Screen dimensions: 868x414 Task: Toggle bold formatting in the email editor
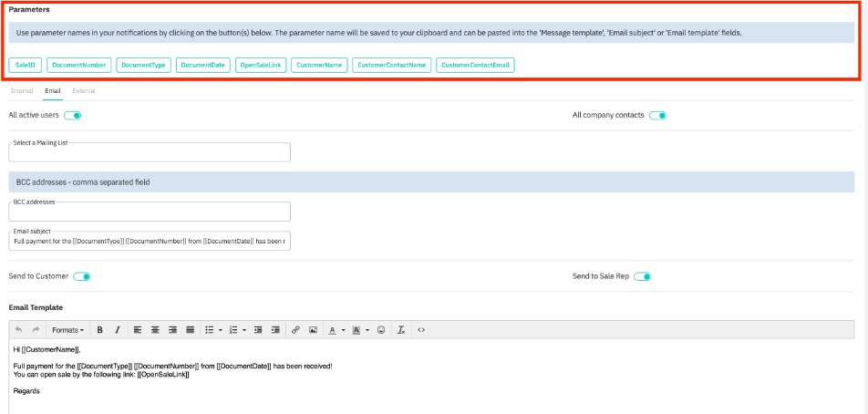[99, 330]
